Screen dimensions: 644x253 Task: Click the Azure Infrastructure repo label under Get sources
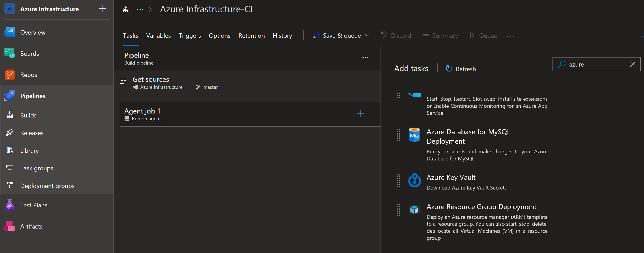[x=161, y=87]
